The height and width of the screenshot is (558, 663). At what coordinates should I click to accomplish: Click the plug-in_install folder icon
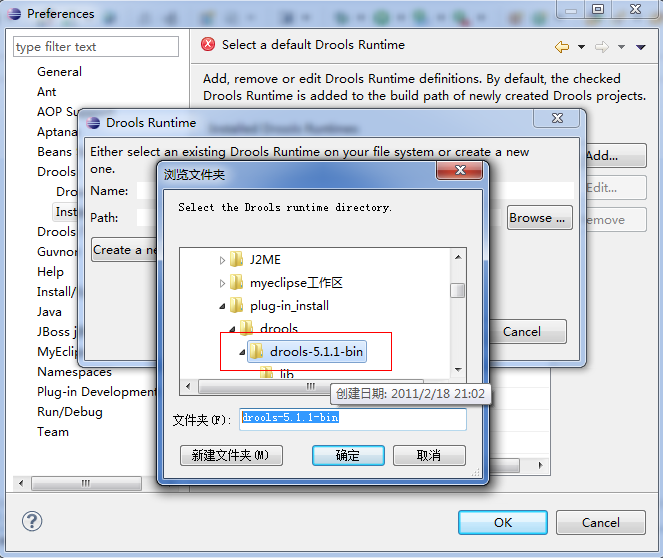pyautogui.click(x=237, y=306)
